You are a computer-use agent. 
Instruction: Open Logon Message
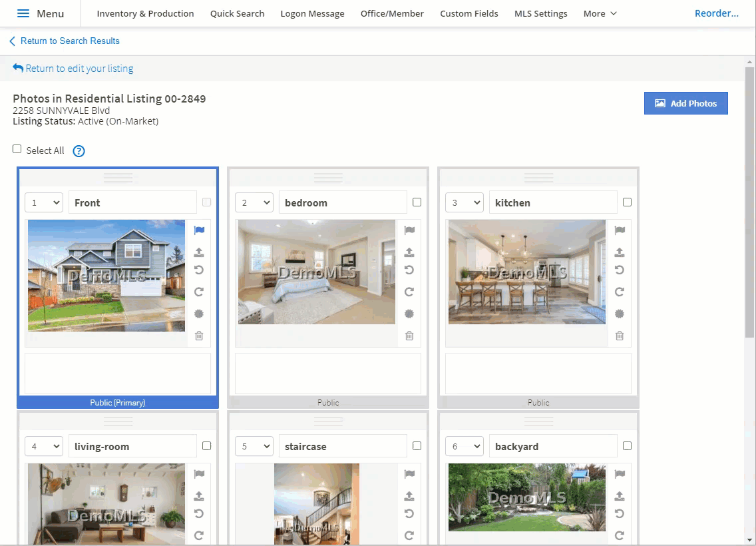312,13
